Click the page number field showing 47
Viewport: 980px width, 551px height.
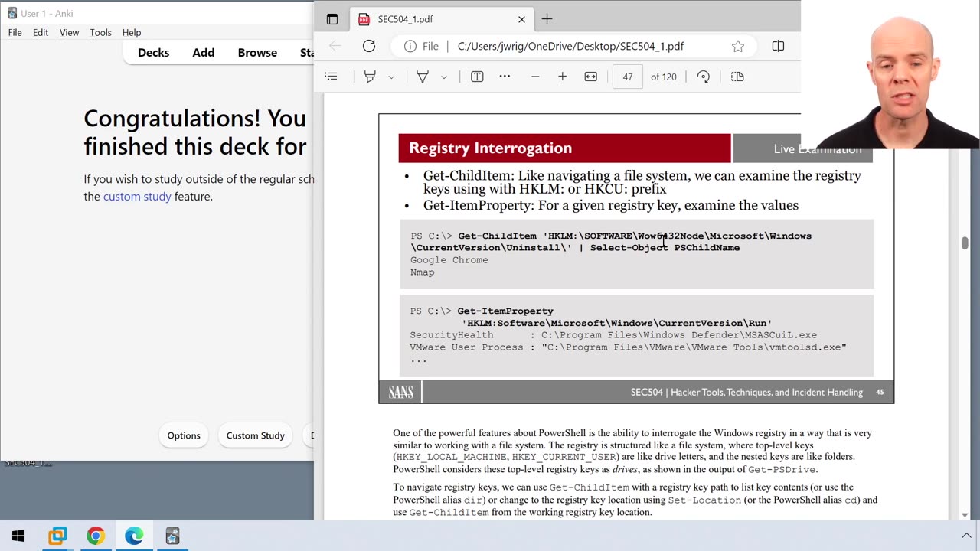coord(628,77)
